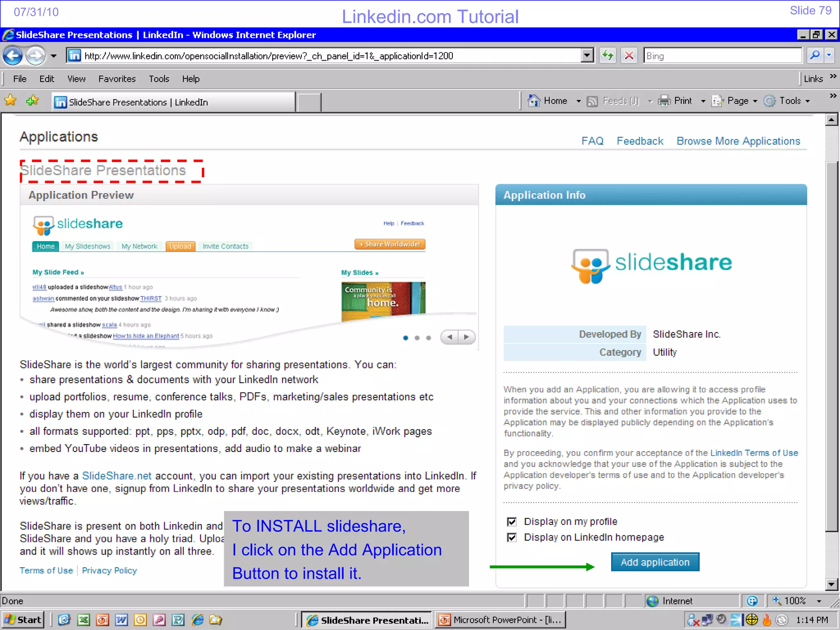Click the Windows Start button

point(23,620)
